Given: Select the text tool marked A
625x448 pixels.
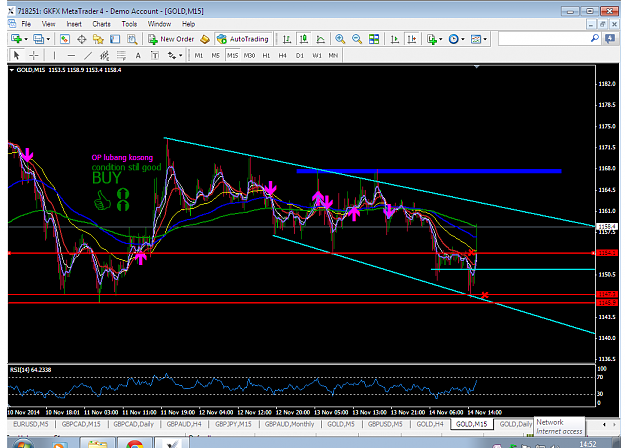Looking at the screenshot, I should click(x=138, y=55).
